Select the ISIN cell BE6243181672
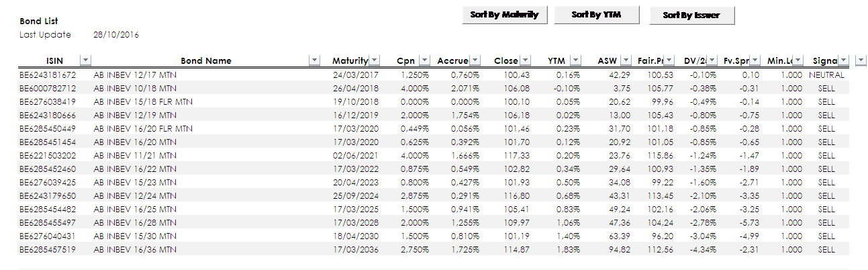The width and height of the screenshot is (868, 270). [x=48, y=75]
